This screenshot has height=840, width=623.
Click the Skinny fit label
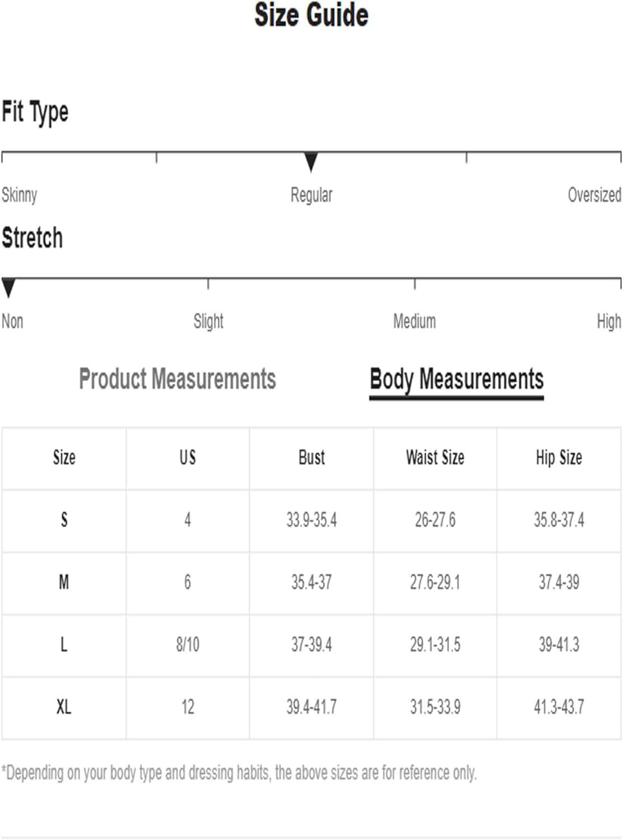pyautogui.click(x=20, y=195)
